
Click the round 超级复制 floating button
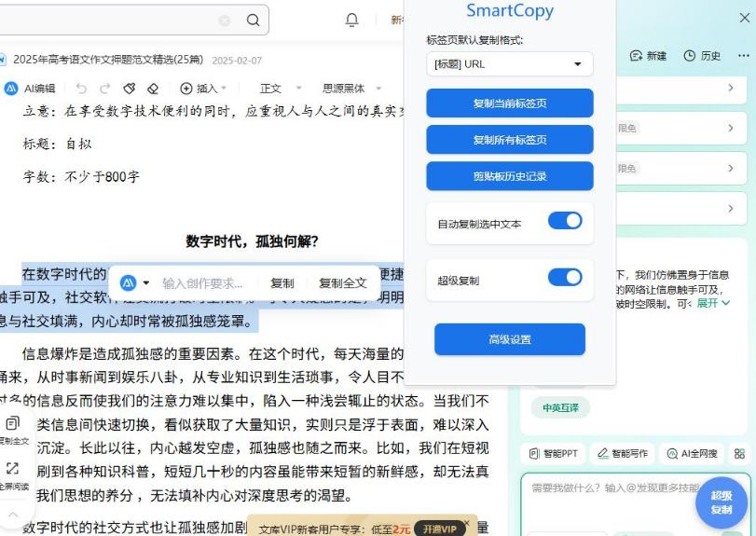(x=722, y=502)
